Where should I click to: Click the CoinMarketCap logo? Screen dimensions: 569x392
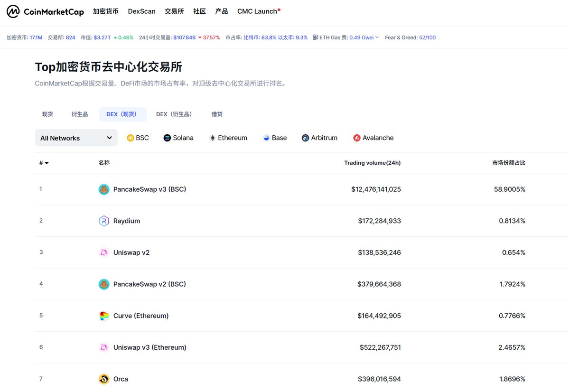[45, 11]
